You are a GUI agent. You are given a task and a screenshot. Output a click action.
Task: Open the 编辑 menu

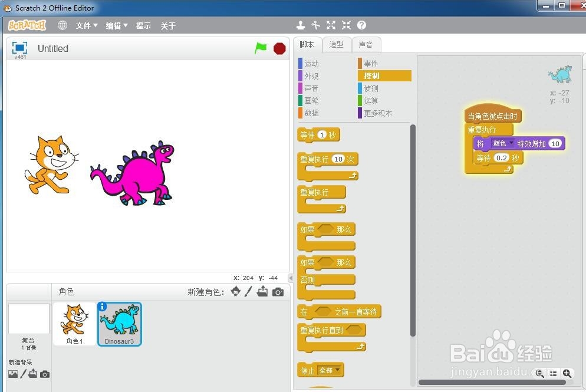point(117,25)
